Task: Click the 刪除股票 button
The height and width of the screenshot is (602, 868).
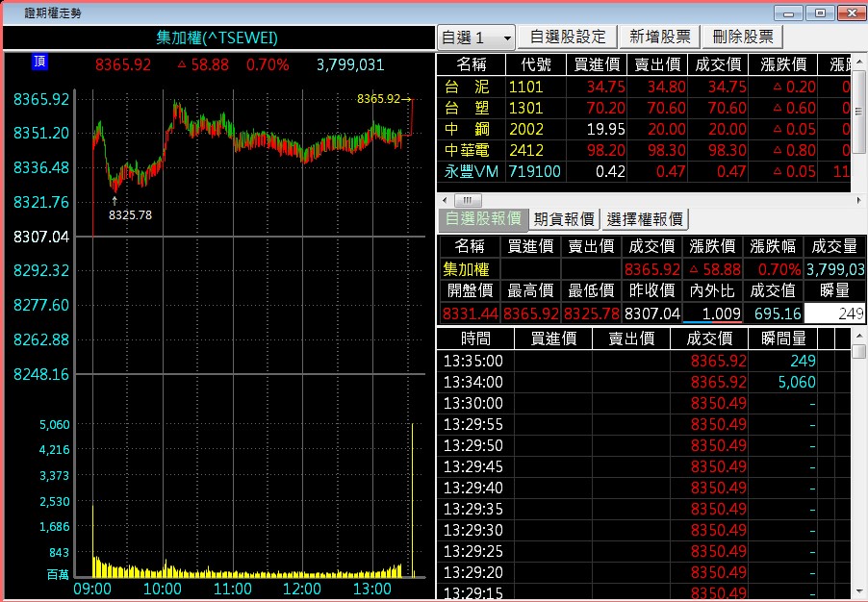Action: 743,37
